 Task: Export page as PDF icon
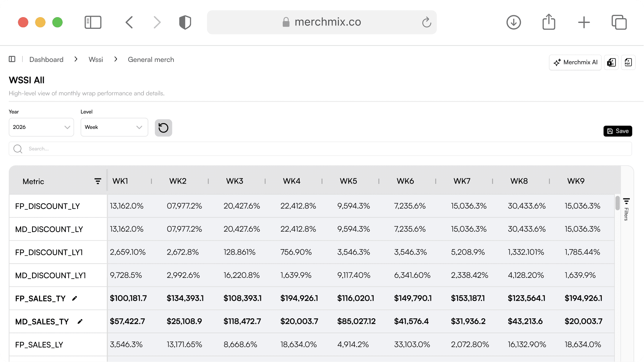pyautogui.click(x=628, y=62)
